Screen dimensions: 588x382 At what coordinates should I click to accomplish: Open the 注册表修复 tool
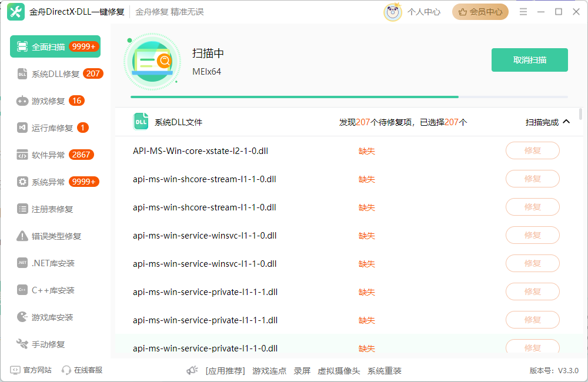(21, 209)
